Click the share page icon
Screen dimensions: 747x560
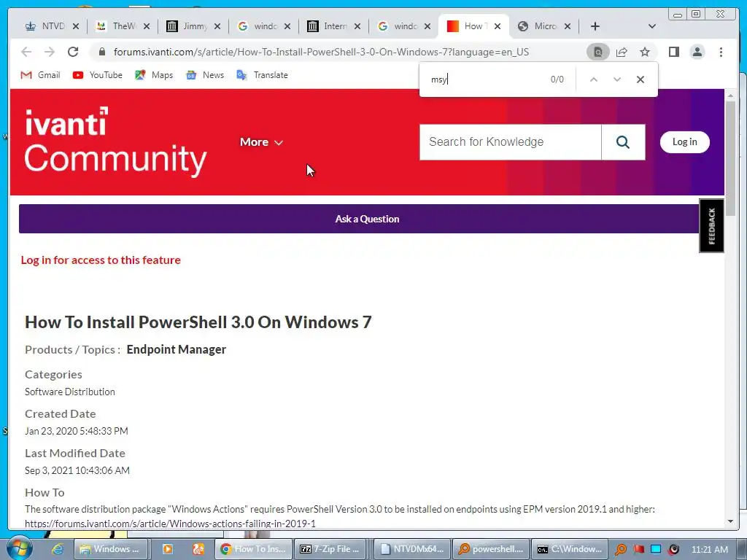point(622,52)
